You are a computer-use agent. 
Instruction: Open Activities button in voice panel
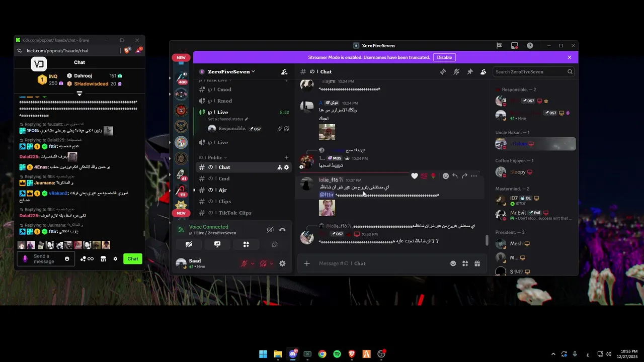point(246,244)
